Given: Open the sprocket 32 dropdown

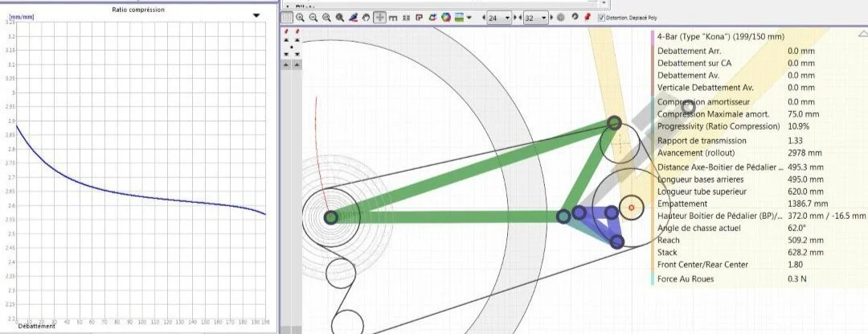Looking at the screenshot, I should [543, 18].
